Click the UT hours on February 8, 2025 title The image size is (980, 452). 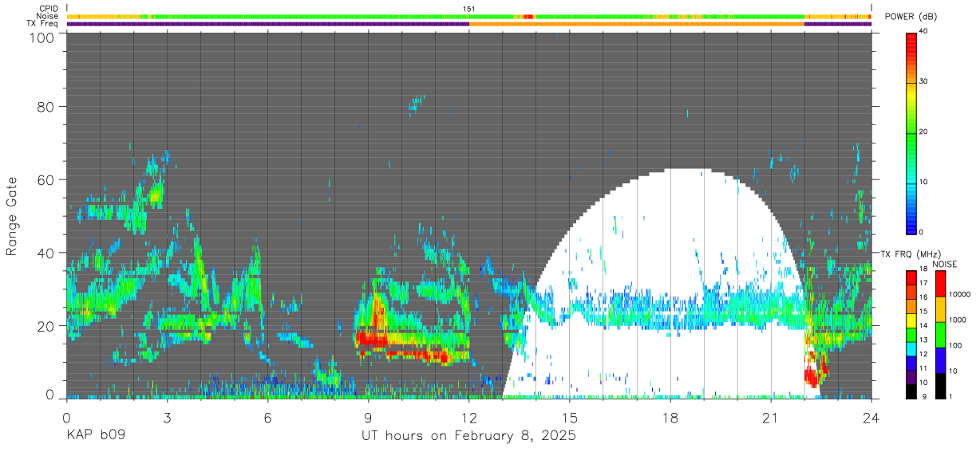[x=468, y=436]
